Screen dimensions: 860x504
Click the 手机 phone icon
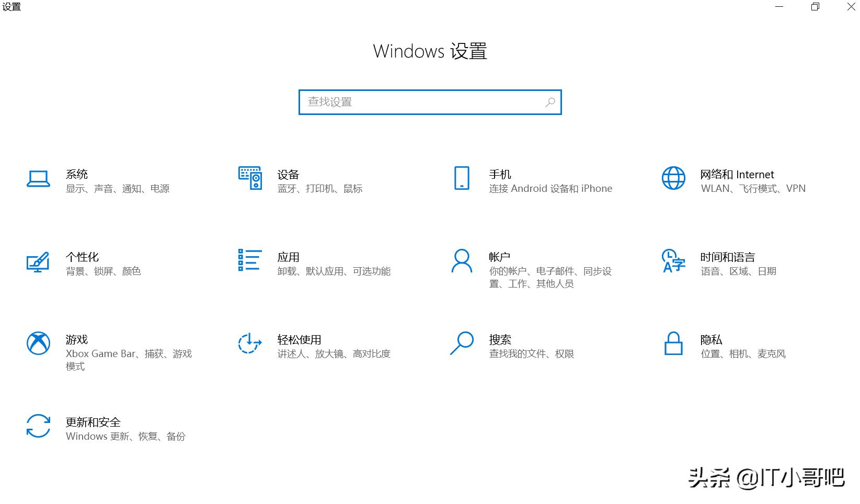tap(461, 178)
